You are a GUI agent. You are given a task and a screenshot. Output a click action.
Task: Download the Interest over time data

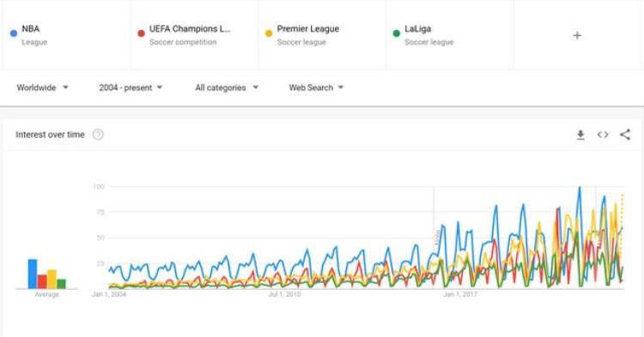click(580, 135)
